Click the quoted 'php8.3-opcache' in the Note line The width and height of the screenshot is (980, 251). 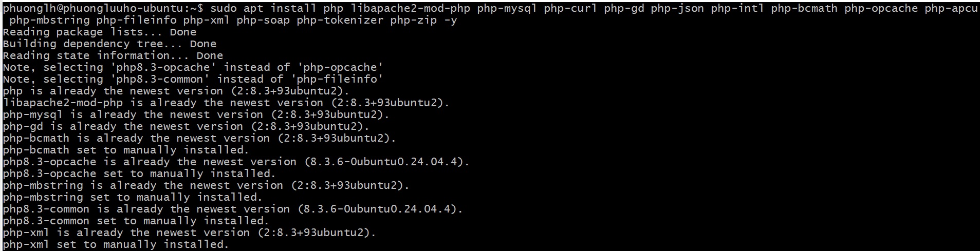click(x=163, y=67)
